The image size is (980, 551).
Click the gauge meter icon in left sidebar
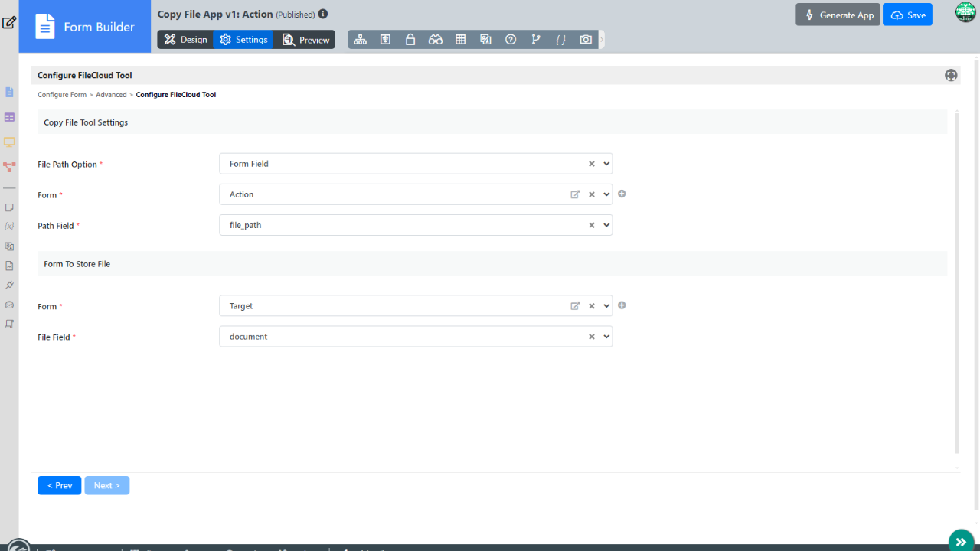pyautogui.click(x=9, y=305)
